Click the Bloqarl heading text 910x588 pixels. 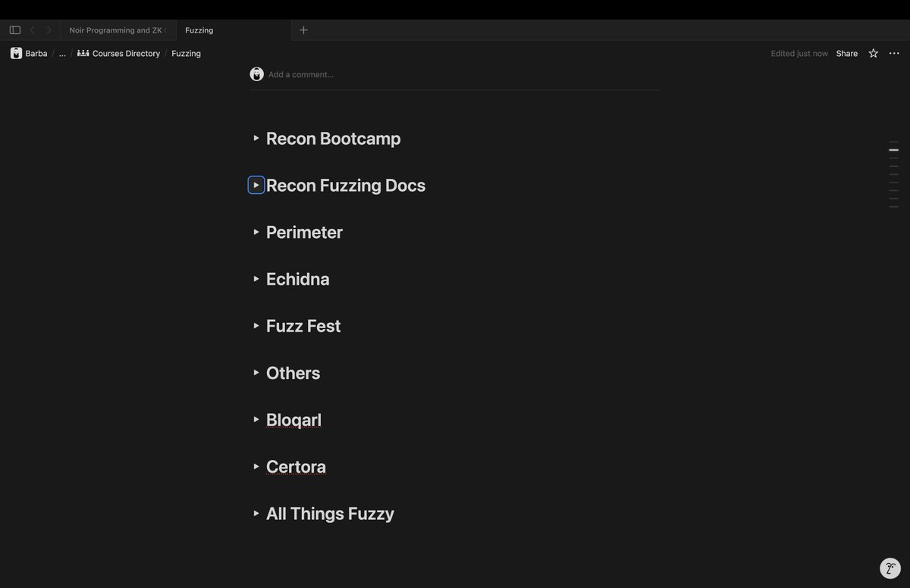point(293,421)
